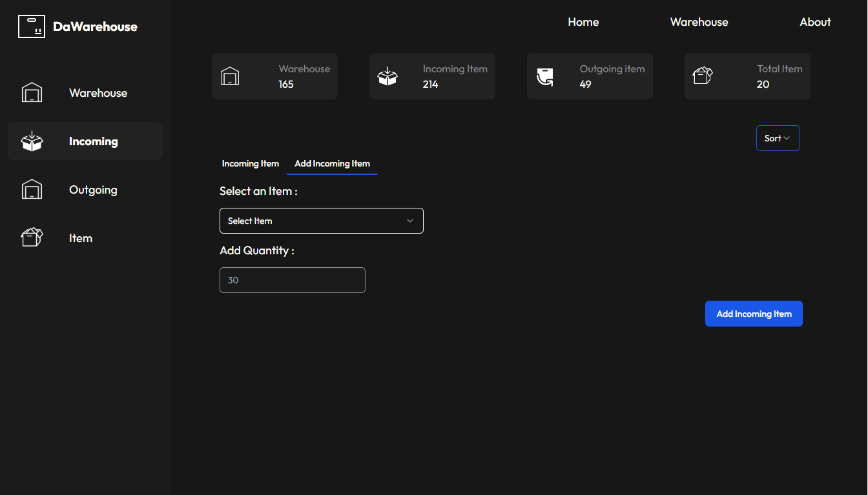Screen dimensions: 868x495
Task: Click the Incoming open-box icon in sidebar
Action: [32, 141]
